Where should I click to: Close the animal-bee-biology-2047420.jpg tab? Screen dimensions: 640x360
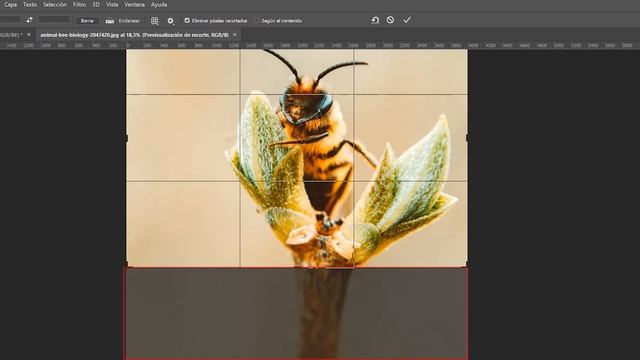click(x=235, y=35)
